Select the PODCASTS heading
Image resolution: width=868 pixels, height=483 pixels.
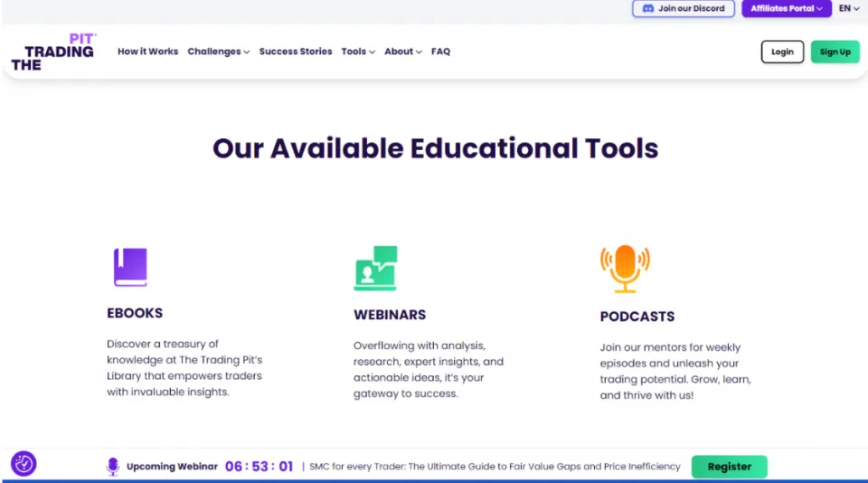tap(637, 317)
